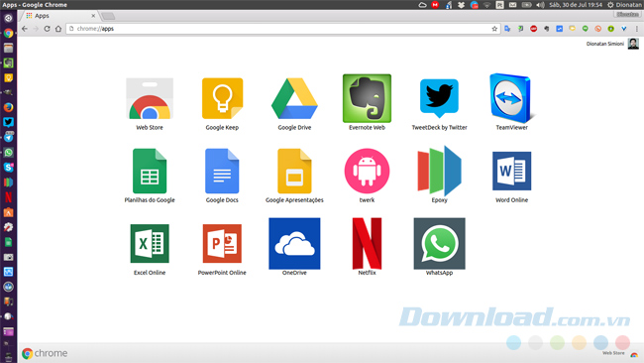Screen dimensions: 644x363
Task: Launch the twerk Android app
Action: pos(367,171)
